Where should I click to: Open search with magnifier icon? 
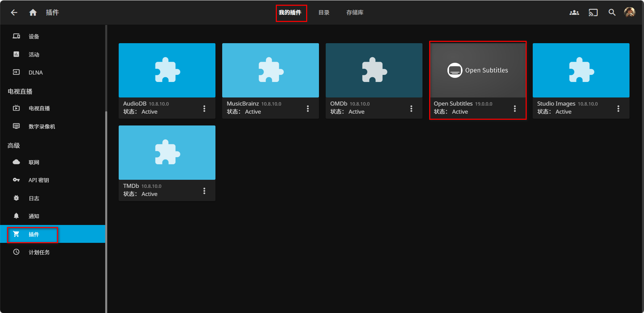pos(612,12)
